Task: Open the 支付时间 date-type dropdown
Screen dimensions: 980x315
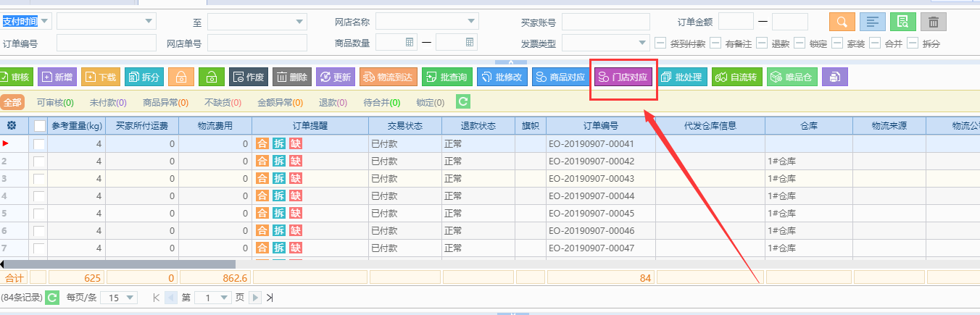Action: 46,21
